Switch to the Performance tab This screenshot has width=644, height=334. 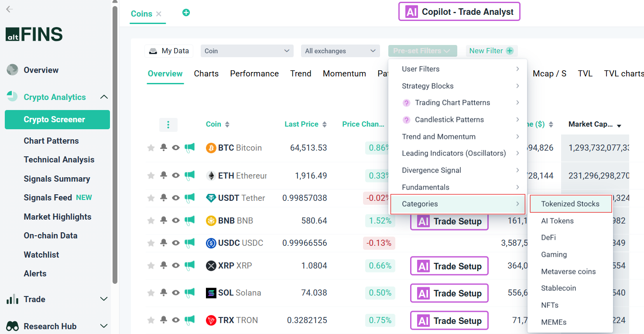pyautogui.click(x=254, y=74)
